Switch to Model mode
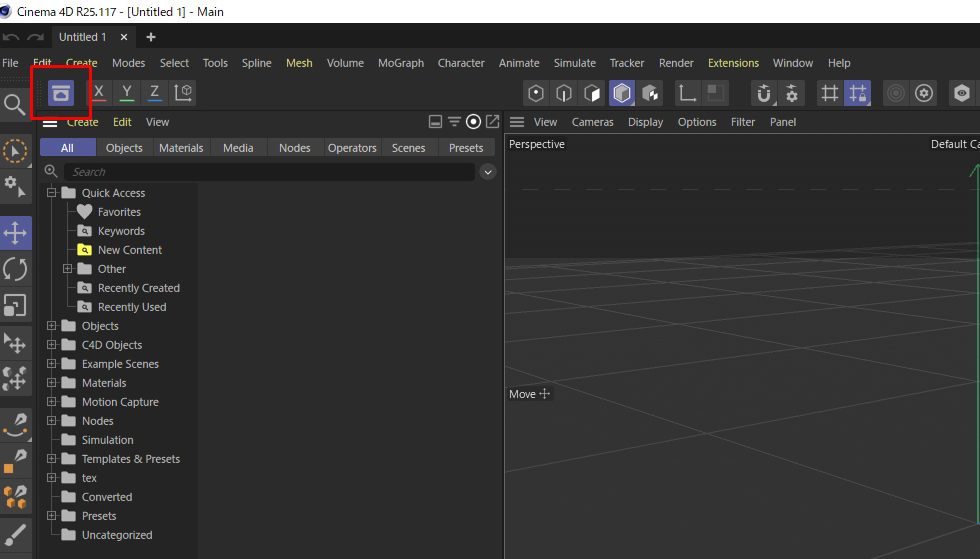 (621, 93)
